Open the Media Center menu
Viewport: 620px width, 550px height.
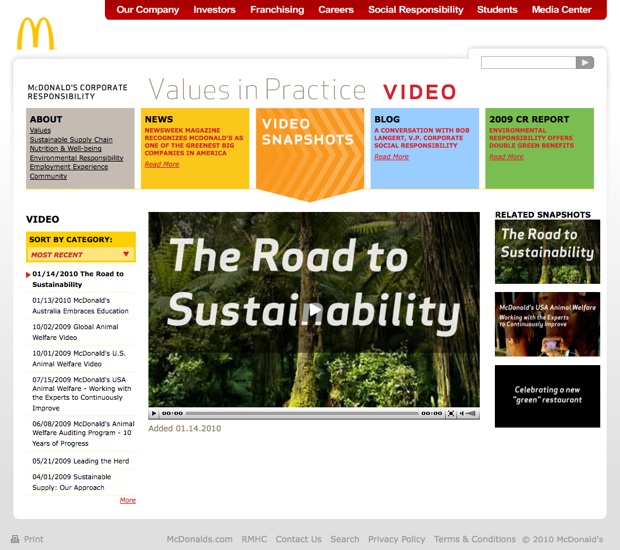[561, 10]
